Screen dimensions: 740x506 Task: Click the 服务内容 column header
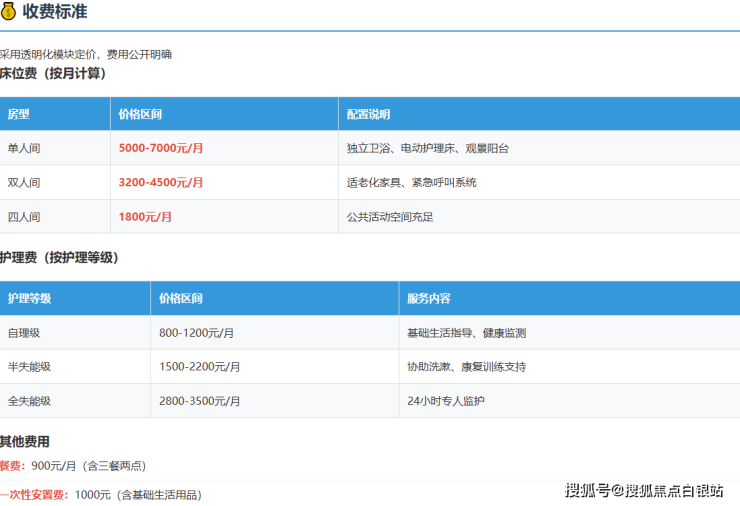click(x=428, y=298)
